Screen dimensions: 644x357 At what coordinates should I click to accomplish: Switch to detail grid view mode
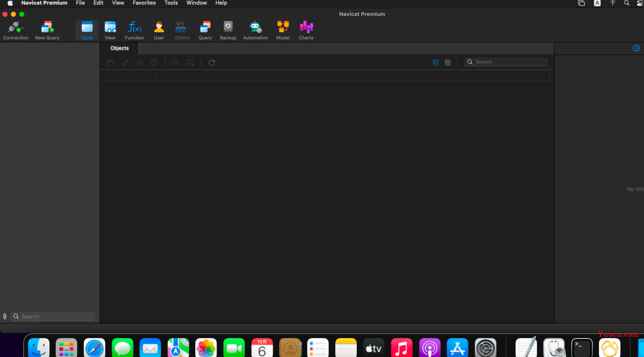(x=447, y=62)
